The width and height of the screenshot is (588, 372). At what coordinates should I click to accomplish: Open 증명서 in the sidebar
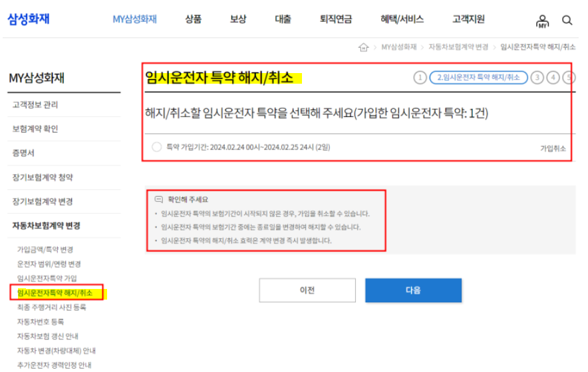click(x=23, y=153)
